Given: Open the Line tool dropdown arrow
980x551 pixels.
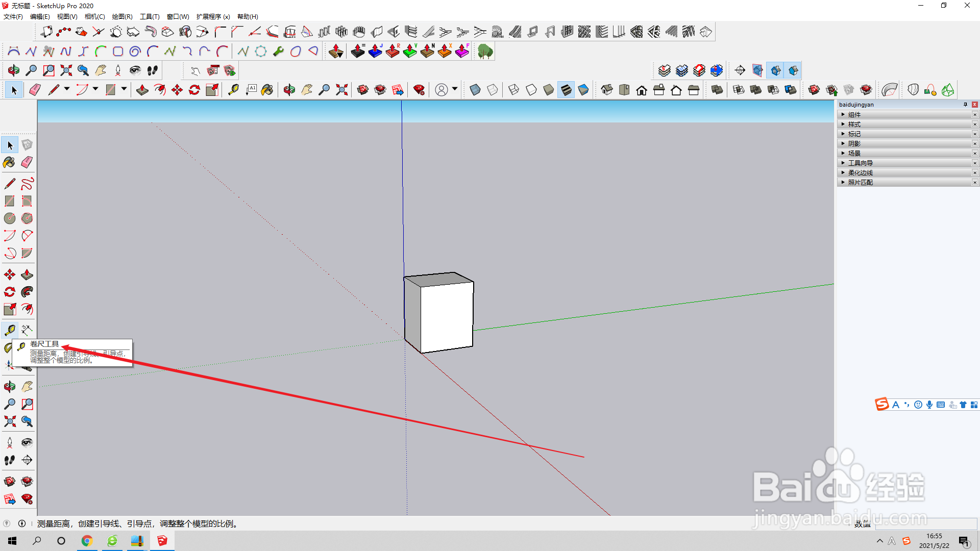Looking at the screenshot, I should (x=67, y=89).
